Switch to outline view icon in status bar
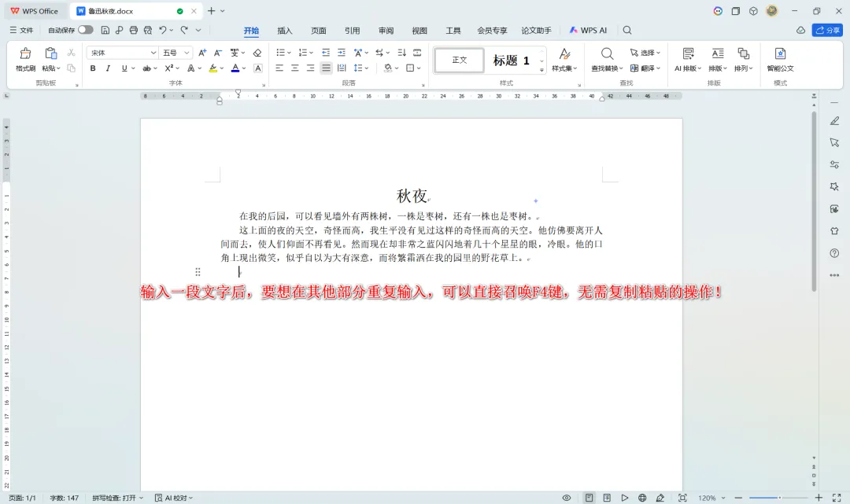850x504 pixels. point(607,498)
